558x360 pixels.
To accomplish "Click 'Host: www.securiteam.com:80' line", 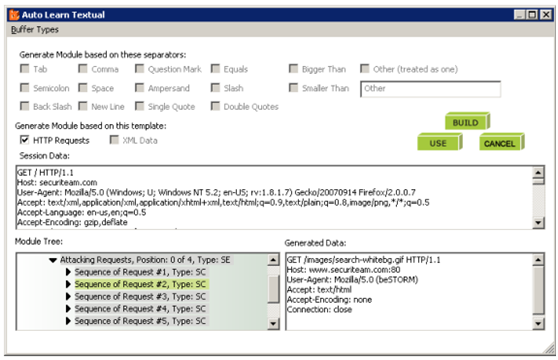I will point(343,270).
